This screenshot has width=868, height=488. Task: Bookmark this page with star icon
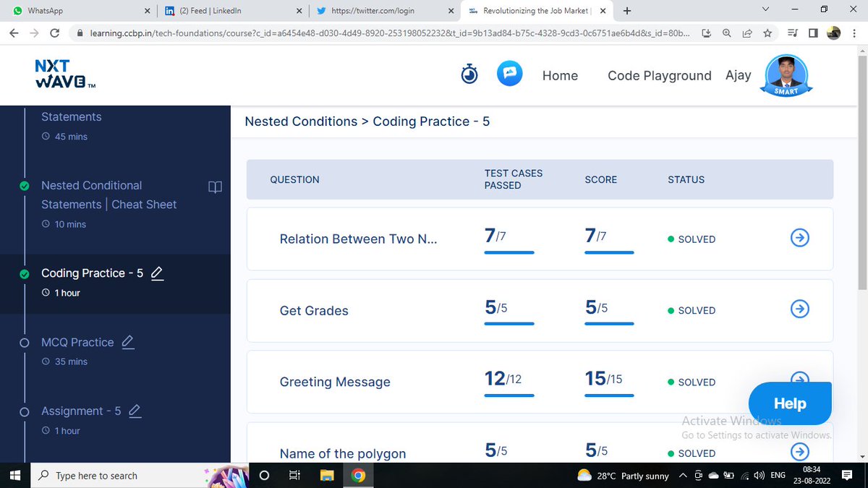(x=767, y=33)
